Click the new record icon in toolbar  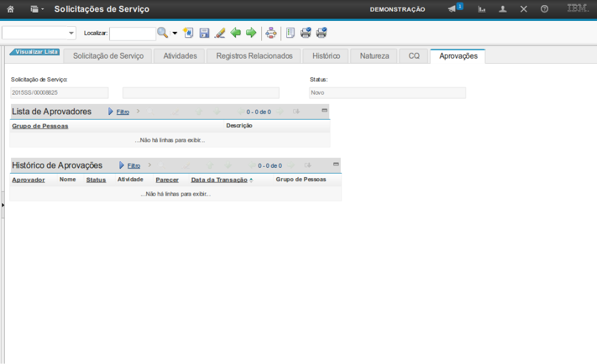tap(188, 33)
